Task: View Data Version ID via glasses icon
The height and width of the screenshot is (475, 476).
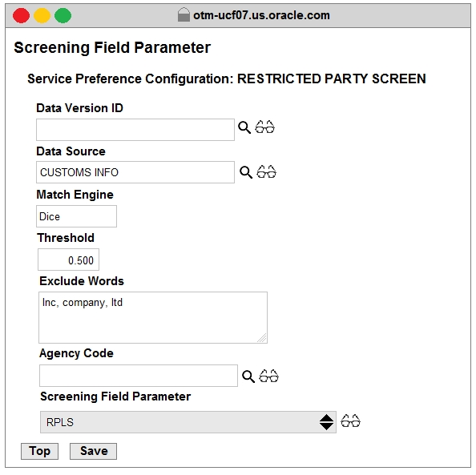Action: [264, 127]
